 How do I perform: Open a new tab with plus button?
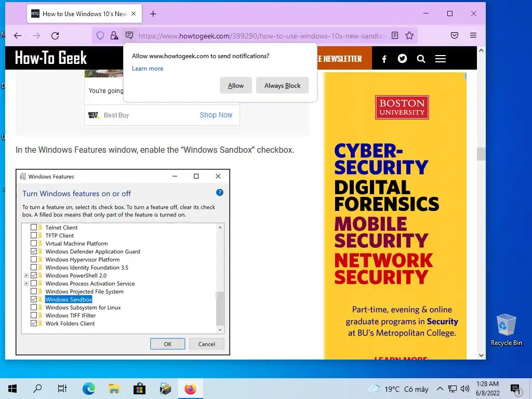(153, 14)
